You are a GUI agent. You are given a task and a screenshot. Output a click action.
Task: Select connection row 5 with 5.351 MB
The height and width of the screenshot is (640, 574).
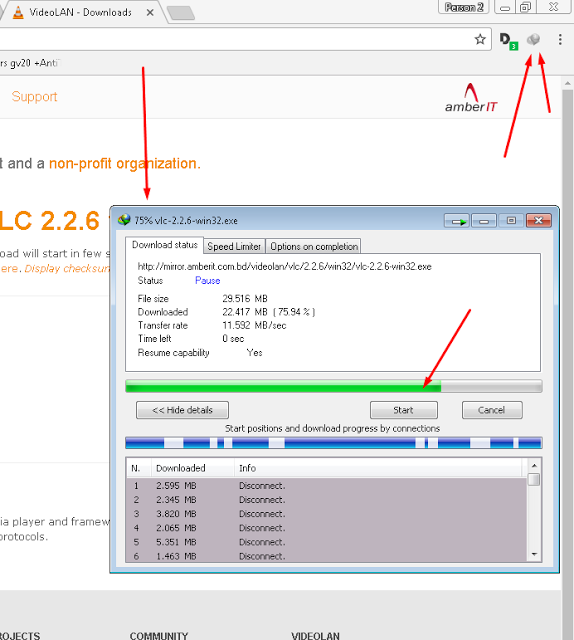pos(327,542)
